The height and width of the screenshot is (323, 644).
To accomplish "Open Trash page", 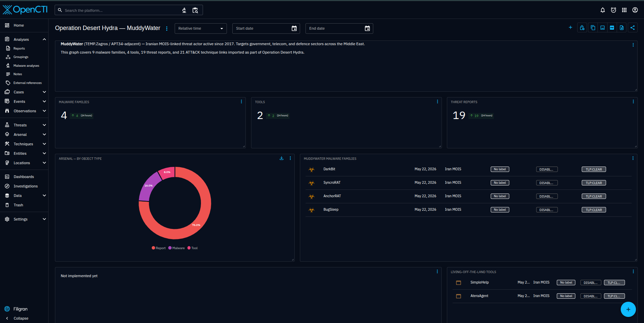I will click(x=24, y=205).
